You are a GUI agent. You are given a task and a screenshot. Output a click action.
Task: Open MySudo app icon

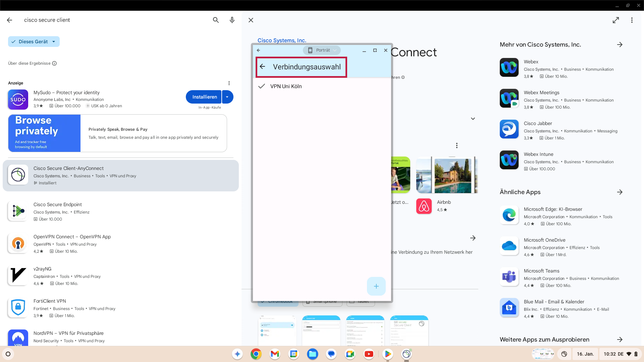point(18,100)
